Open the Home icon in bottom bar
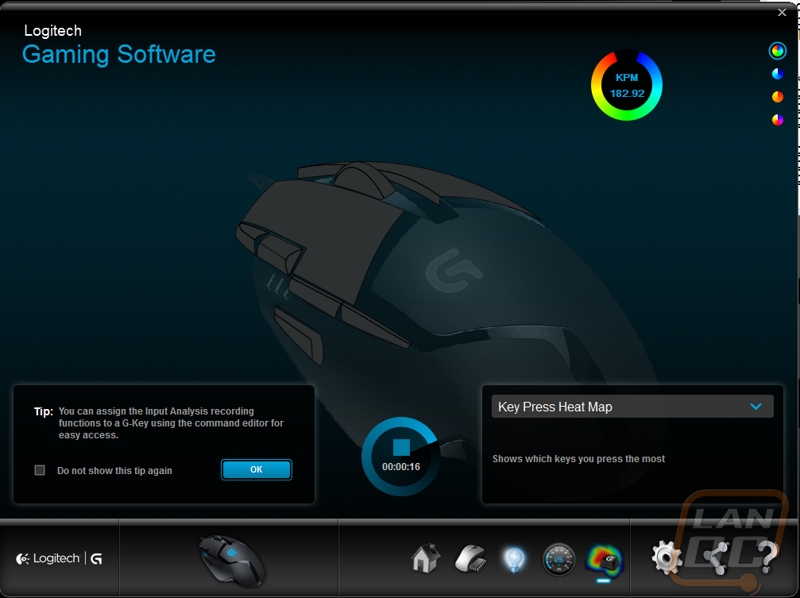 coord(426,559)
